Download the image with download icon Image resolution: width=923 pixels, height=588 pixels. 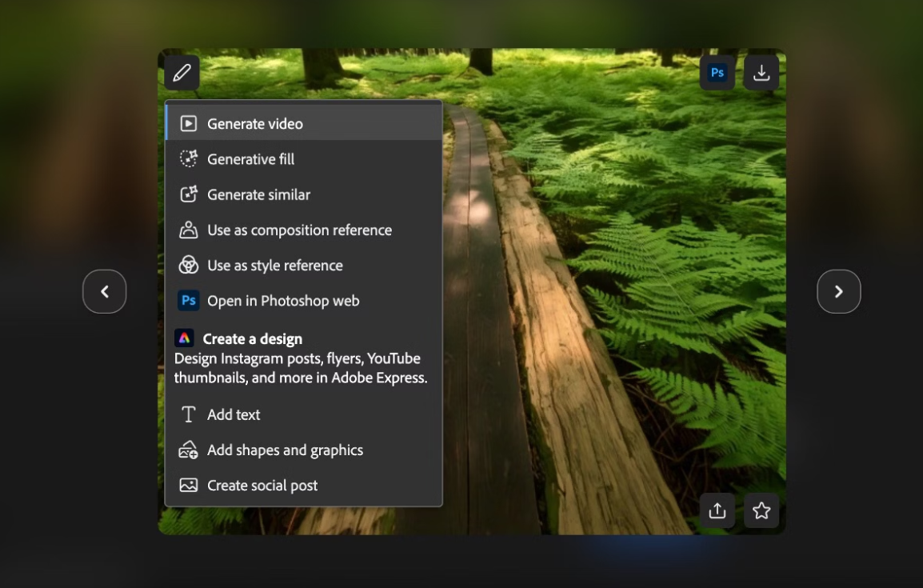761,73
